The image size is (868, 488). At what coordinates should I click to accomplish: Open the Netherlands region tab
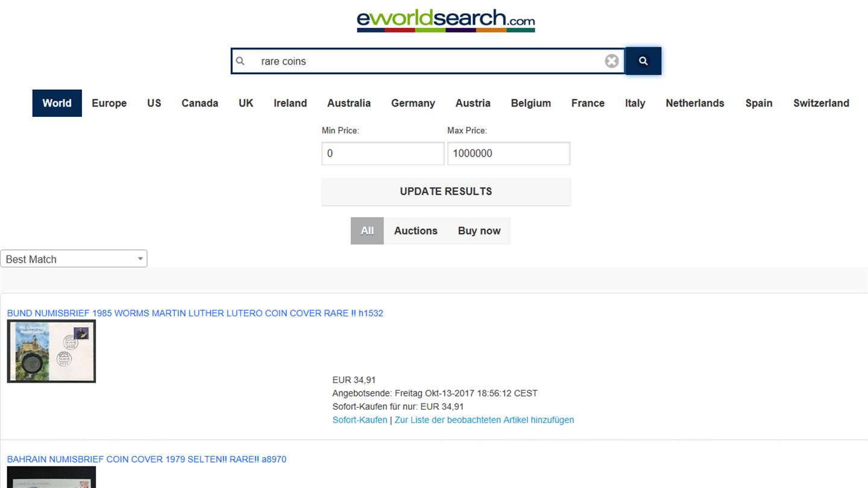[x=695, y=103]
